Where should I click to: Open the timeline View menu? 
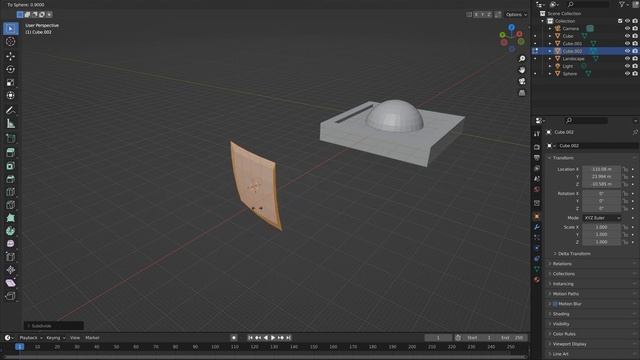[75, 338]
